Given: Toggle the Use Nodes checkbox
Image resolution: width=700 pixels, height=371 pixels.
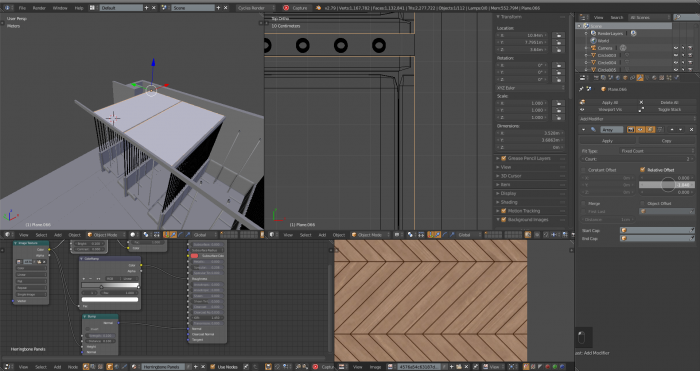Looking at the screenshot, I should point(213,367).
